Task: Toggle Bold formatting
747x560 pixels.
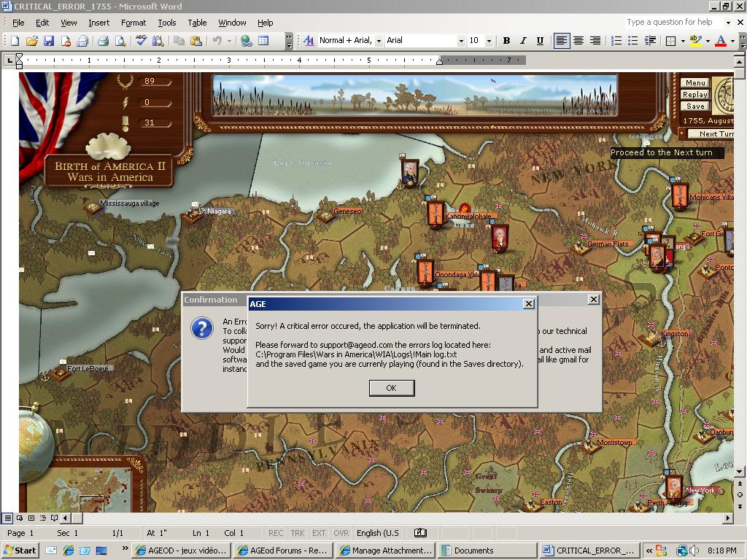Action: 506,41
